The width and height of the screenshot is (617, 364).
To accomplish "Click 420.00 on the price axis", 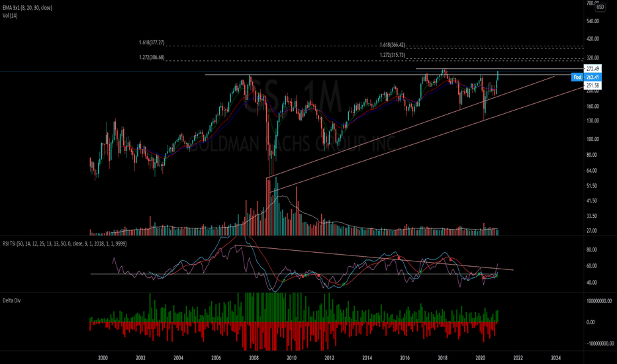I will (593, 39).
